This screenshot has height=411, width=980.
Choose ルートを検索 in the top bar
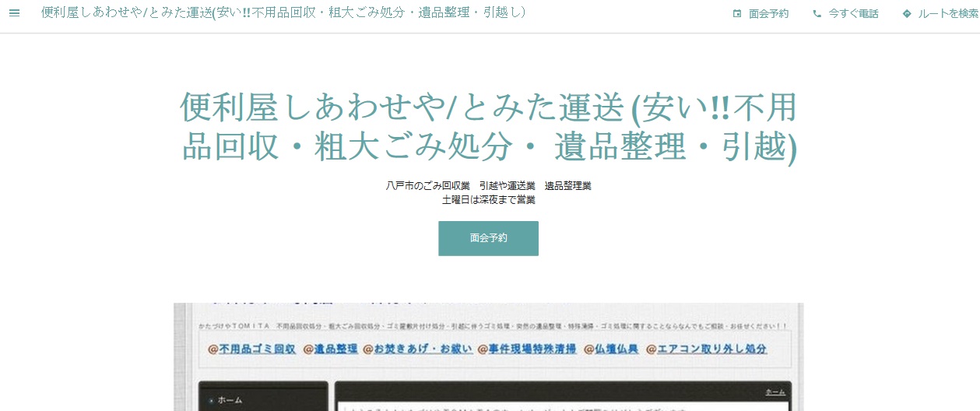click(947, 14)
